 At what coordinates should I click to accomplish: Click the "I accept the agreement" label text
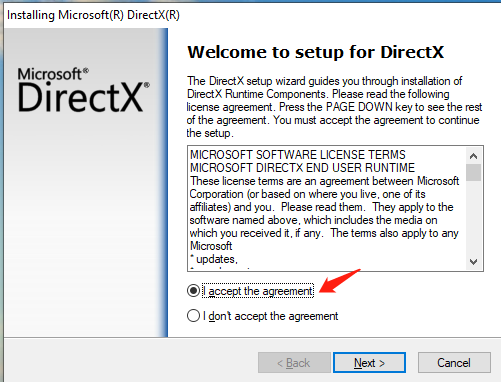[x=258, y=291]
